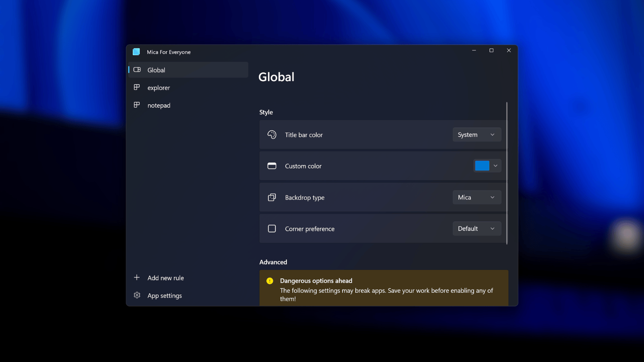Open the Backdrop type Mica dropdown
This screenshot has height=362, width=644.
[x=477, y=197]
